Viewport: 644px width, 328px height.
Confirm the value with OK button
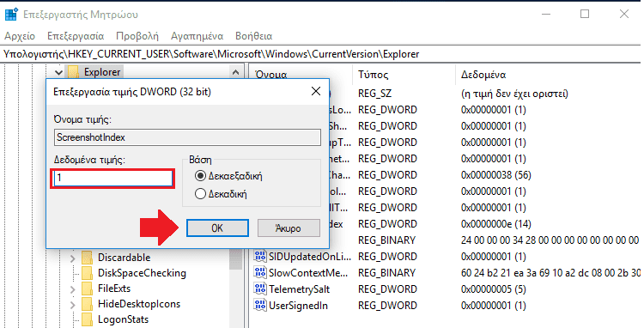tap(217, 228)
